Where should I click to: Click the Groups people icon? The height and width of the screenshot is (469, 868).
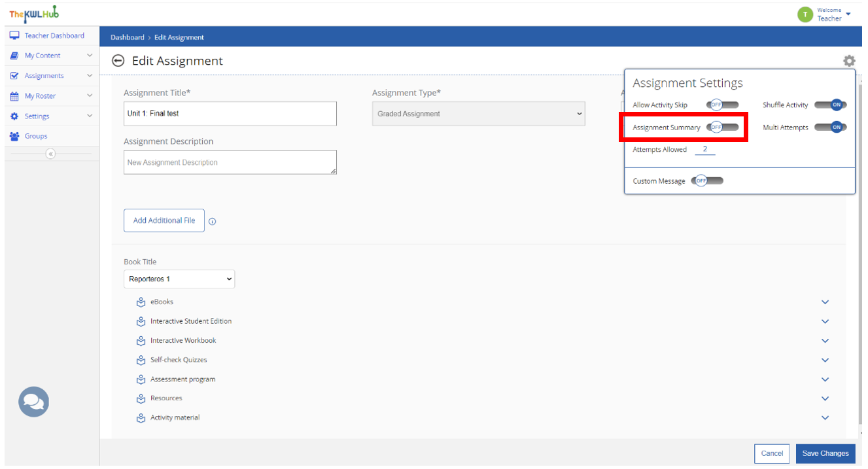pyautogui.click(x=14, y=136)
